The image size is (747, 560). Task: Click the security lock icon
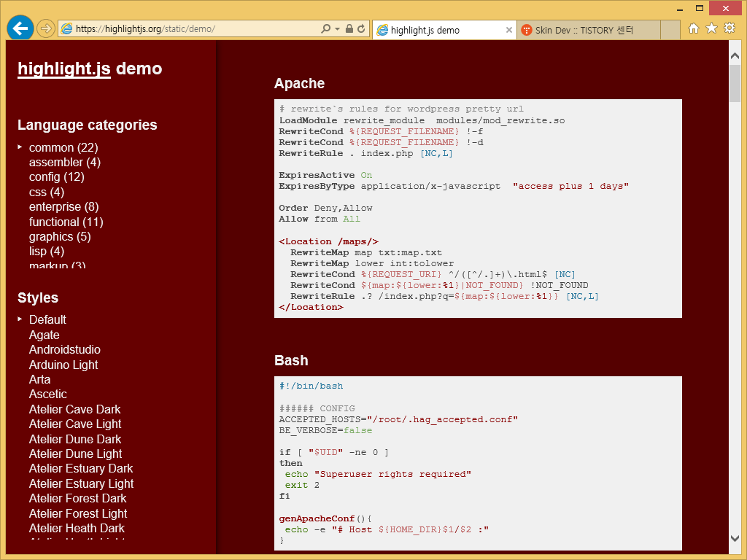click(x=349, y=28)
